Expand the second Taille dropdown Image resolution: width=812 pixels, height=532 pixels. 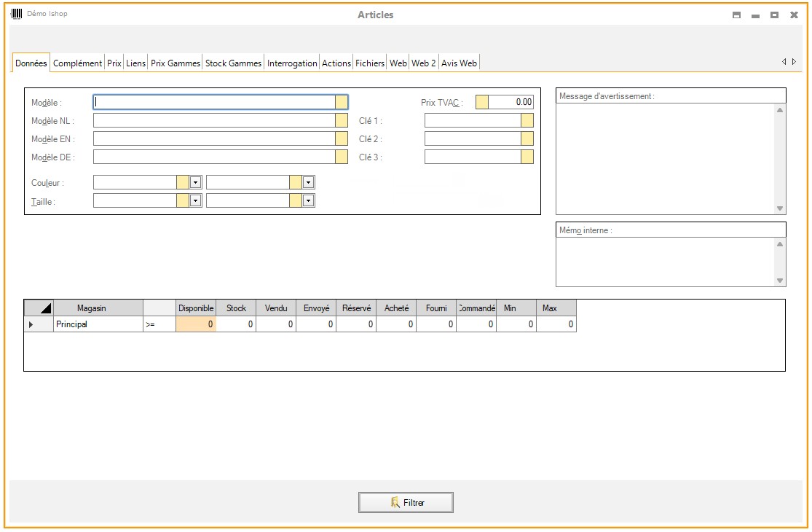(308, 201)
